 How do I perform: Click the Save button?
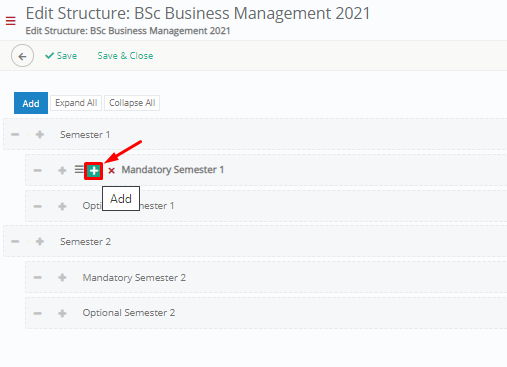point(61,56)
